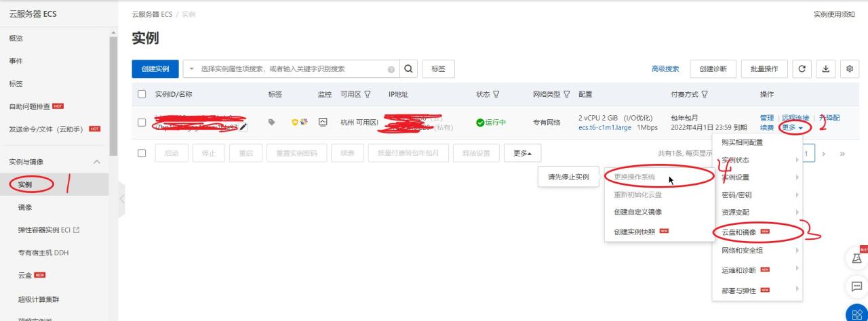Click 远程连接 link in instance row
The width and height of the screenshot is (868, 321).
click(x=795, y=118)
